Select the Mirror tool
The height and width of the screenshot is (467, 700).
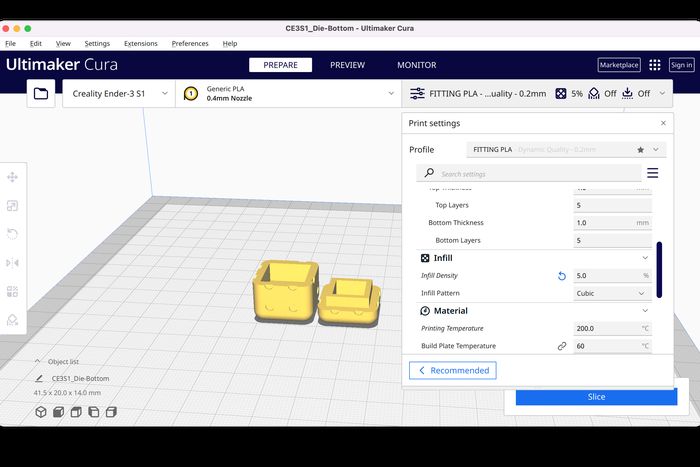[13, 263]
